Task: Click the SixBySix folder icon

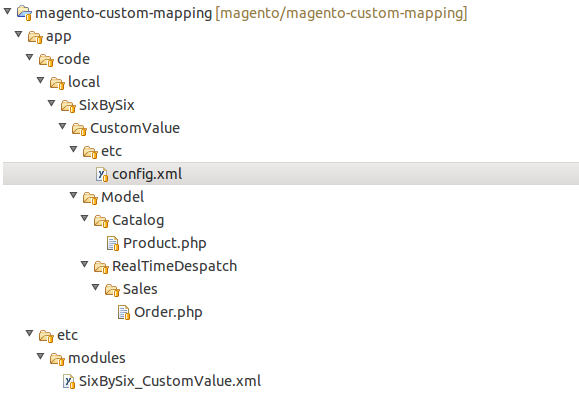Action: tap(68, 106)
